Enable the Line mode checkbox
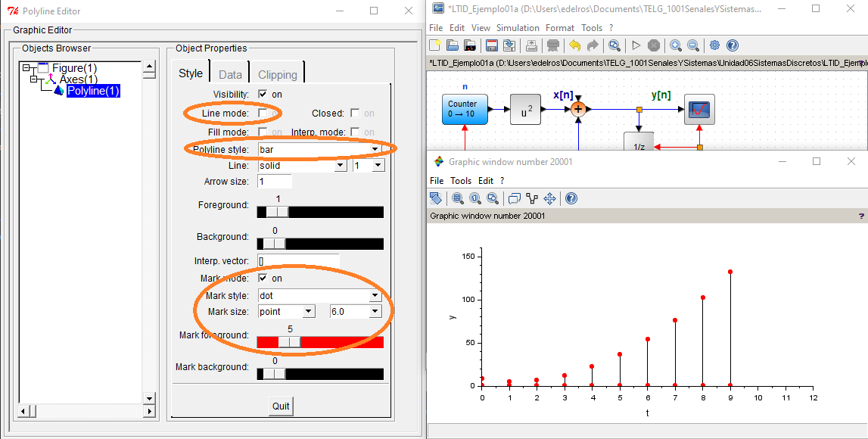 pyautogui.click(x=263, y=113)
